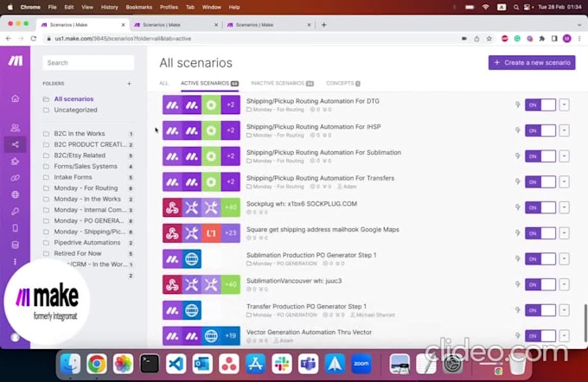This screenshot has width=588, height=382.
Task: Open dropdown menu for Sockplug scenario
Action: pos(564,207)
